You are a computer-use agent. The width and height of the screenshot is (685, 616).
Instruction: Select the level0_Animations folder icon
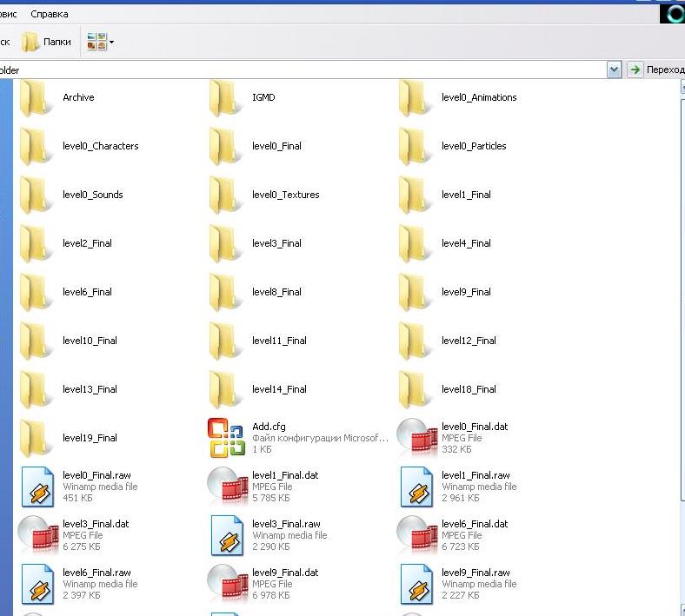pos(416,98)
